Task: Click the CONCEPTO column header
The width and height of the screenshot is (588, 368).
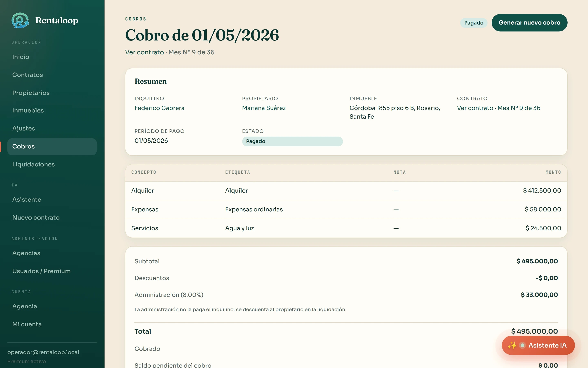Action: point(144,172)
